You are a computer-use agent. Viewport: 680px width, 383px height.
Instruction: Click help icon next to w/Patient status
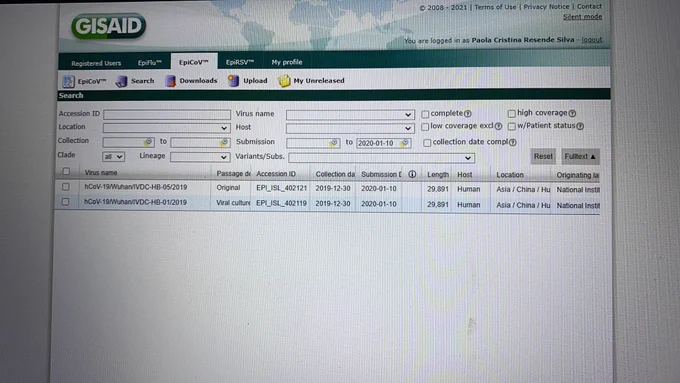[x=580, y=126]
